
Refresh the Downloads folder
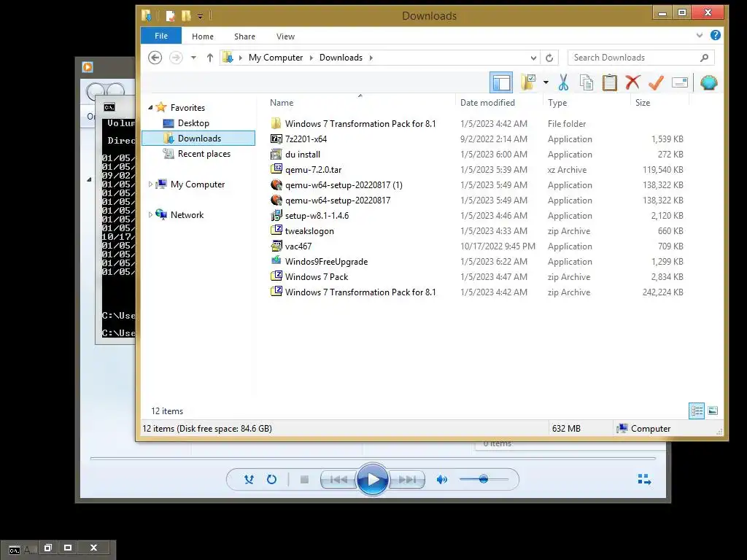point(549,58)
